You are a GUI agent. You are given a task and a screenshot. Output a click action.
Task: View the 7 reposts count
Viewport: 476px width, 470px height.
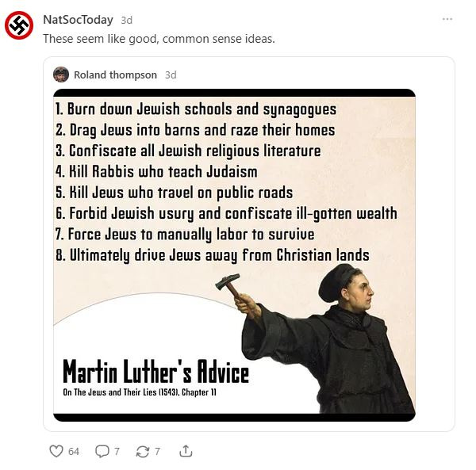157,452
